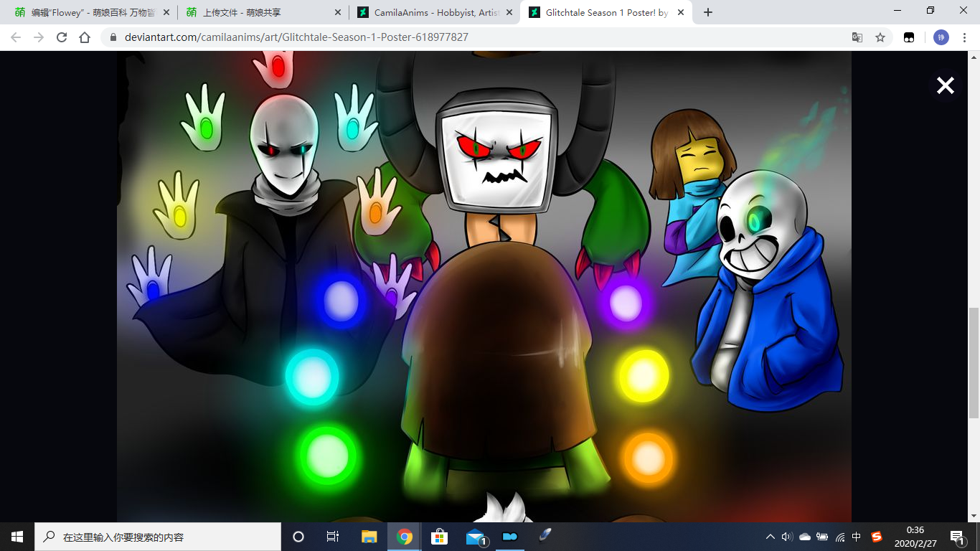This screenshot has width=980, height=551.
Task: Toggle the Chinese input mode indicator
Action: click(x=857, y=537)
